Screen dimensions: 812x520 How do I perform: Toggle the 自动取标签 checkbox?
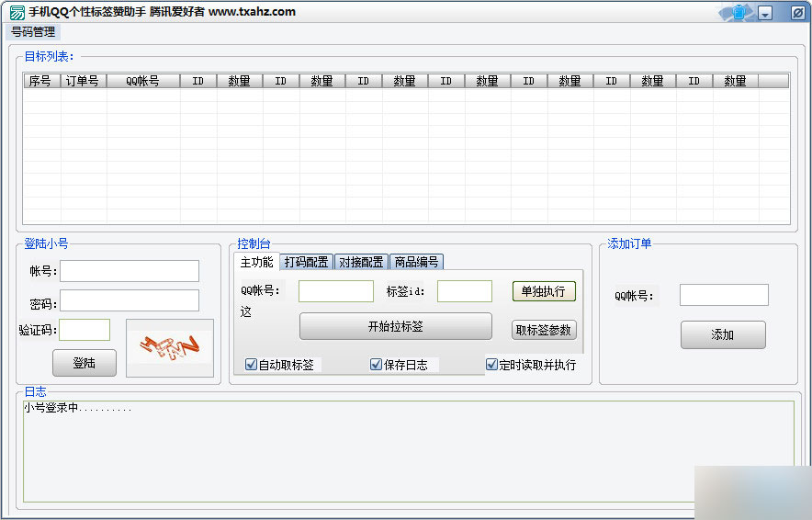tap(252, 365)
